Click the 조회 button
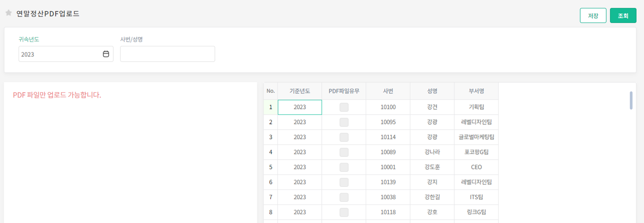The image size is (644, 223). [x=623, y=15]
